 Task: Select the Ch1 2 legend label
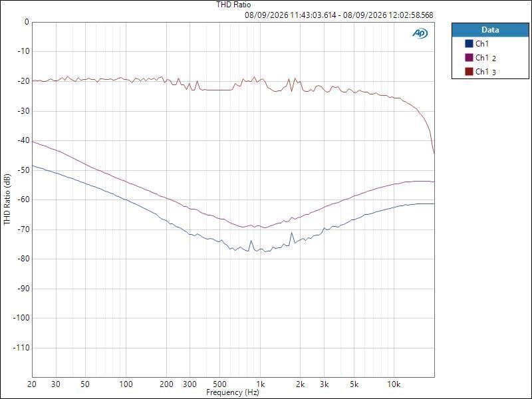(485, 58)
